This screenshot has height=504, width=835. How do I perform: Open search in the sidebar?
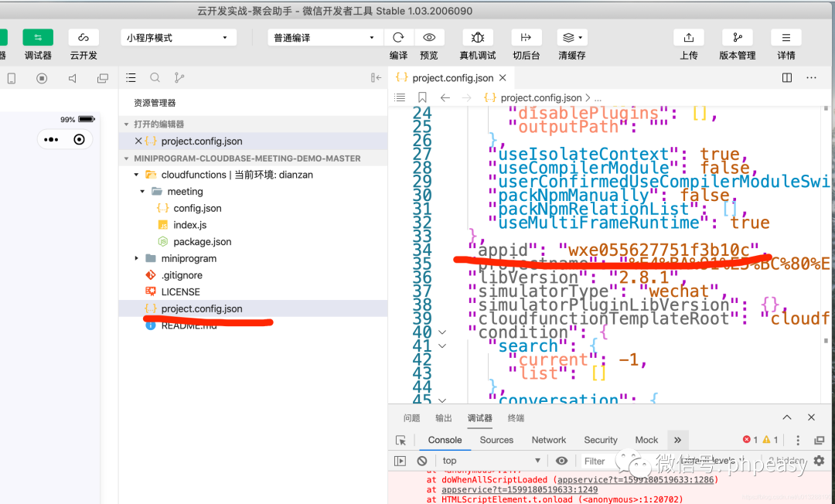click(x=155, y=78)
